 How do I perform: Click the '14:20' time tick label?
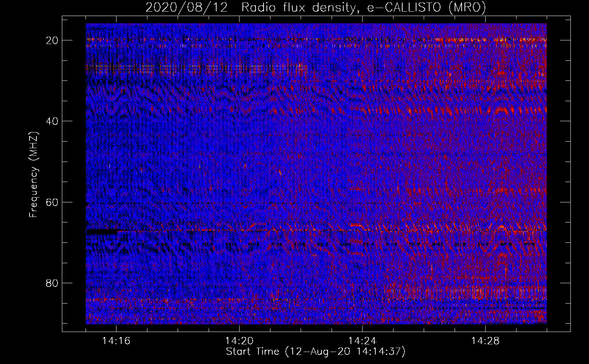[240, 341]
